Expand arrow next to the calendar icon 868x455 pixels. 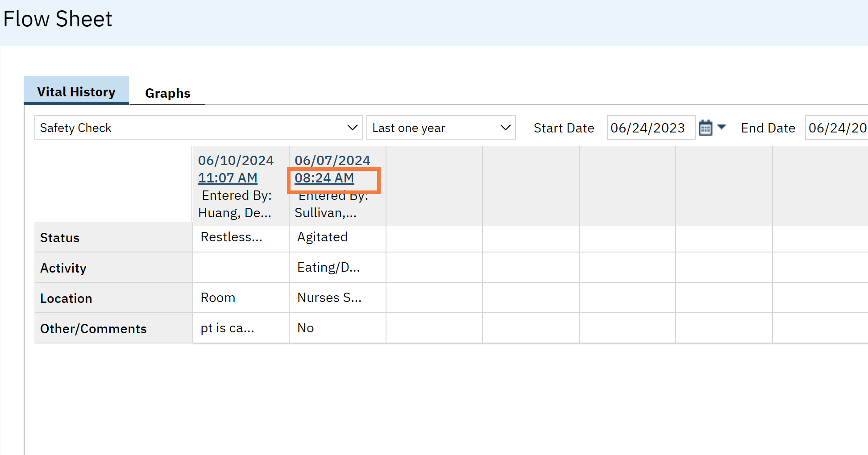point(722,127)
